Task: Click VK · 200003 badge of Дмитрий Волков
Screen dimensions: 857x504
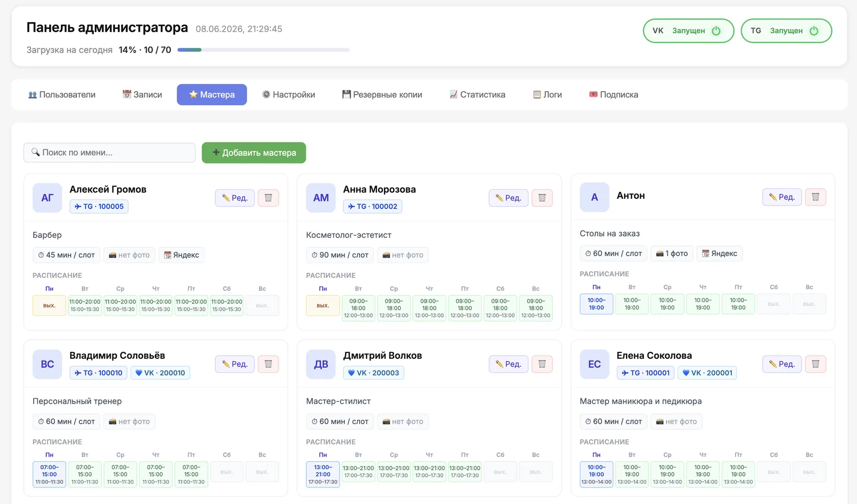Action: click(373, 373)
